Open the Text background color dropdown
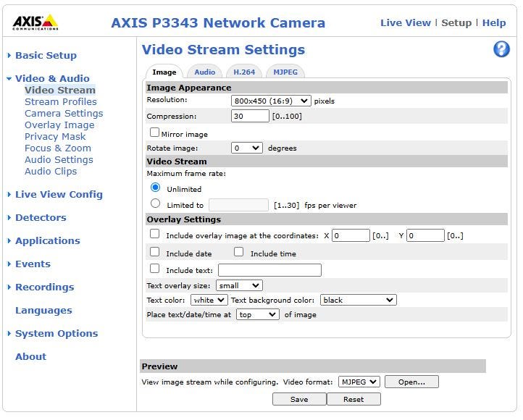 [357, 300]
